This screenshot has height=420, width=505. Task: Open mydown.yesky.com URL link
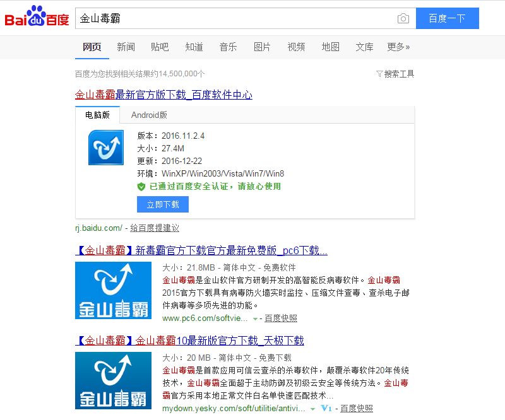pyautogui.click(x=234, y=409)
